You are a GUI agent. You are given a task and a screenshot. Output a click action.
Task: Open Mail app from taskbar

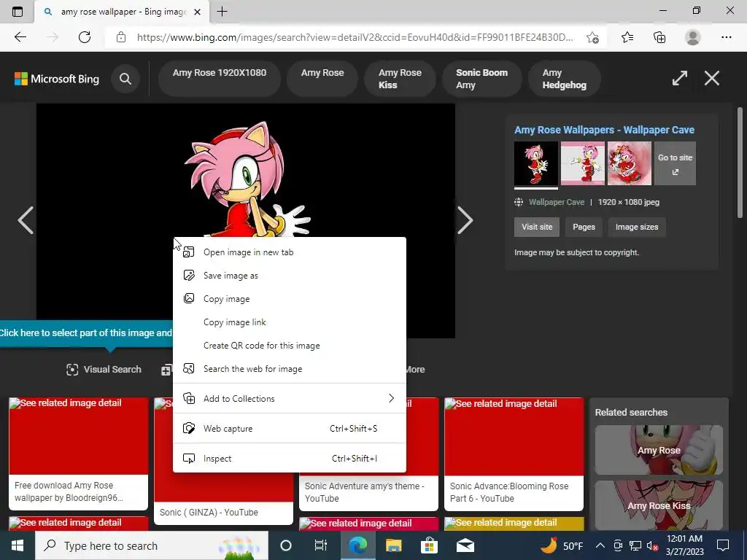(x=465, y=545)
